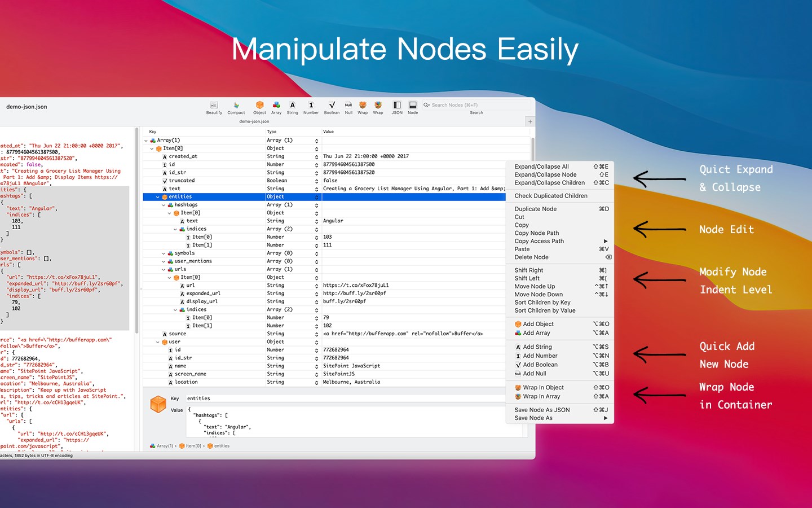
Task: Choose Delete Node in context menu
Action: point(560,257)
